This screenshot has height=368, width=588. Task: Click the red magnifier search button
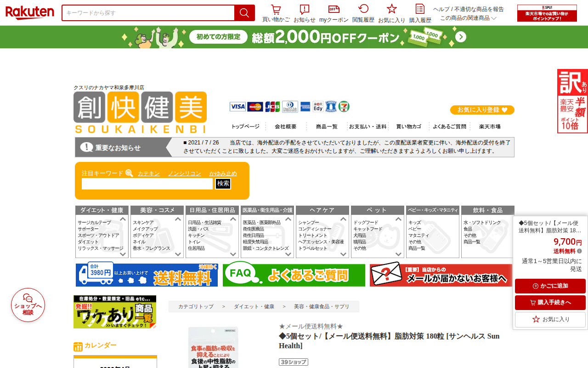(244, 13)
